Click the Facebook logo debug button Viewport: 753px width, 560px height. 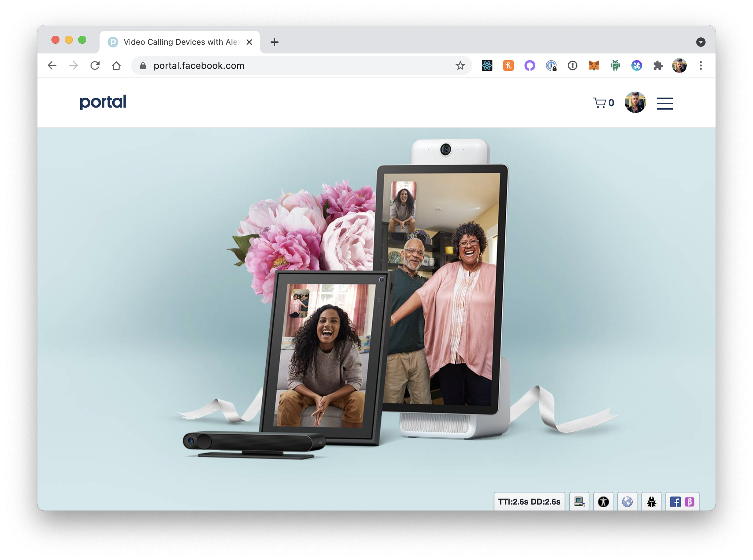675,502
